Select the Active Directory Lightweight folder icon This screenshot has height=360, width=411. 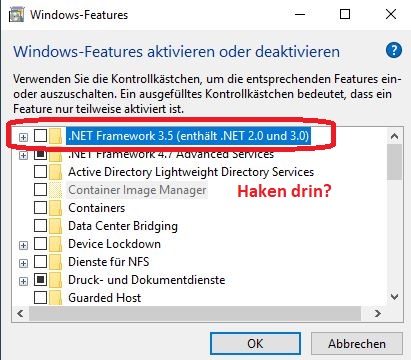(55, 172)
